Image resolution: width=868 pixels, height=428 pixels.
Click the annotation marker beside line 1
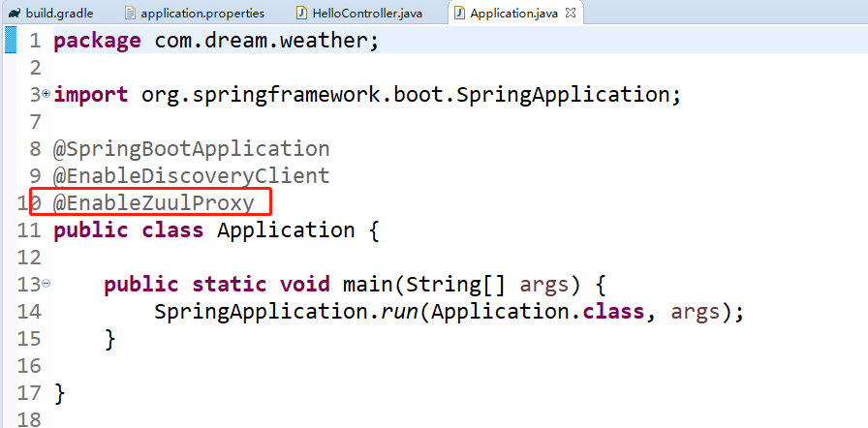11,41
